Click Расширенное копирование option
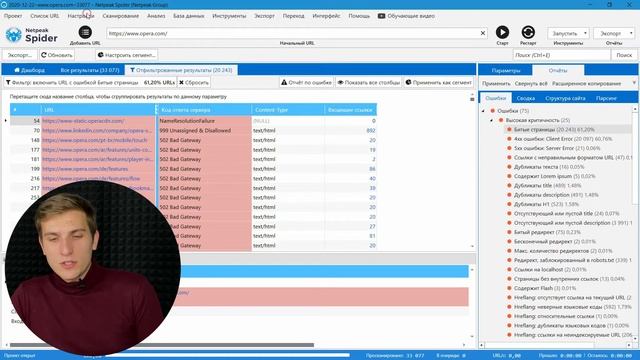 [587, 84]
